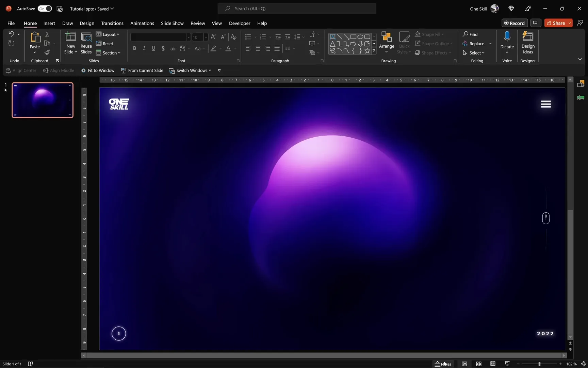Toggle AutoSave switch off
The height and width of the screenshot is (368, 588).
click(x=45, y=9)
